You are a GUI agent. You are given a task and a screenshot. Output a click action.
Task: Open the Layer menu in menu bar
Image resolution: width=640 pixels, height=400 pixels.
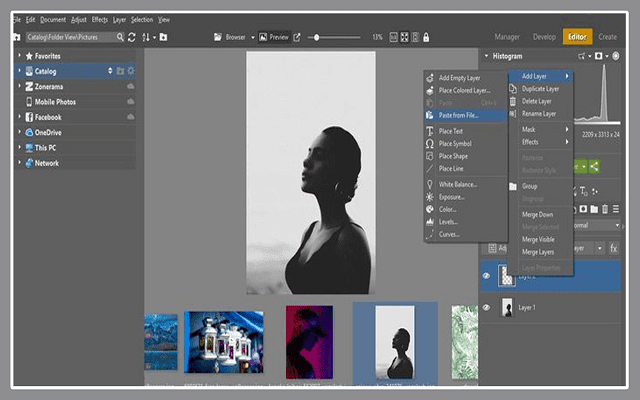119,19
